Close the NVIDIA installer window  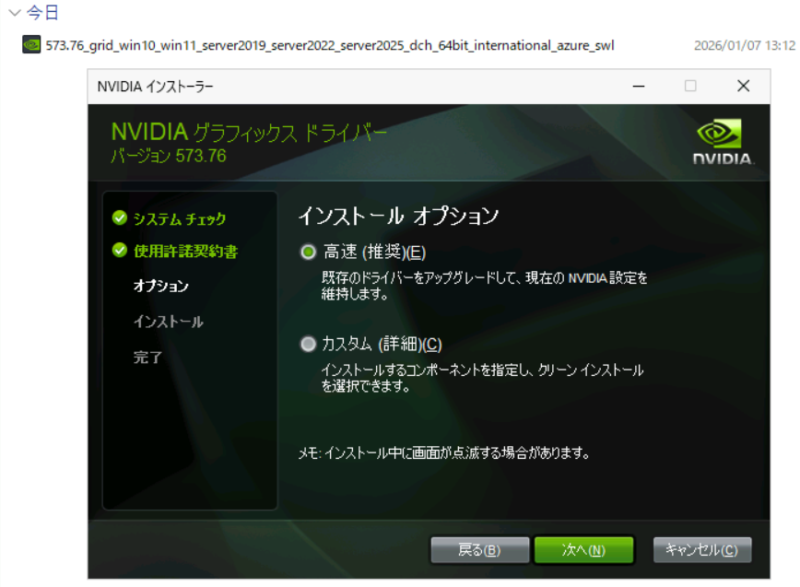pos(743,87)
